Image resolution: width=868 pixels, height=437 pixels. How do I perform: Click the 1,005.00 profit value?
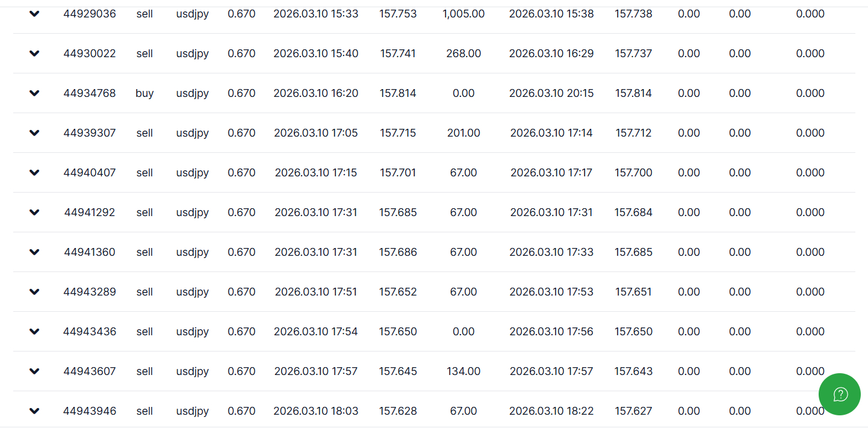[463, 14]
